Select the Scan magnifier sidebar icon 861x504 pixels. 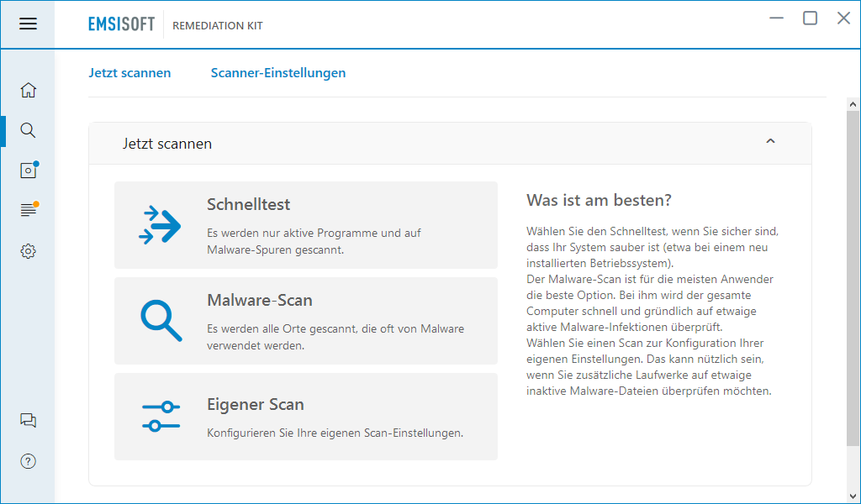[x=28, y=130]
